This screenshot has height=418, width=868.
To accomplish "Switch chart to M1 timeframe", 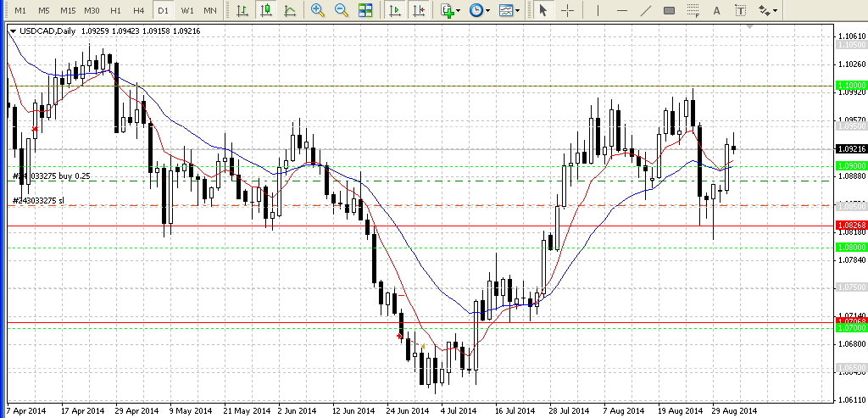I will point(20,10).
